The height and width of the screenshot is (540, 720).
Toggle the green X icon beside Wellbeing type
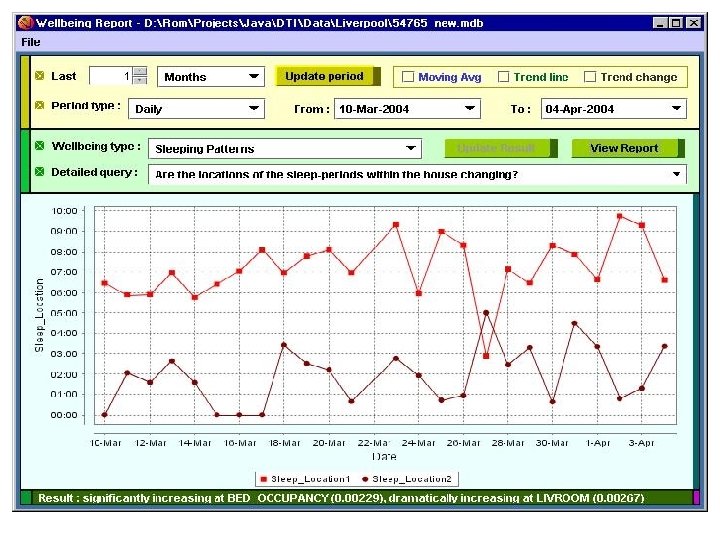[39, 146]
